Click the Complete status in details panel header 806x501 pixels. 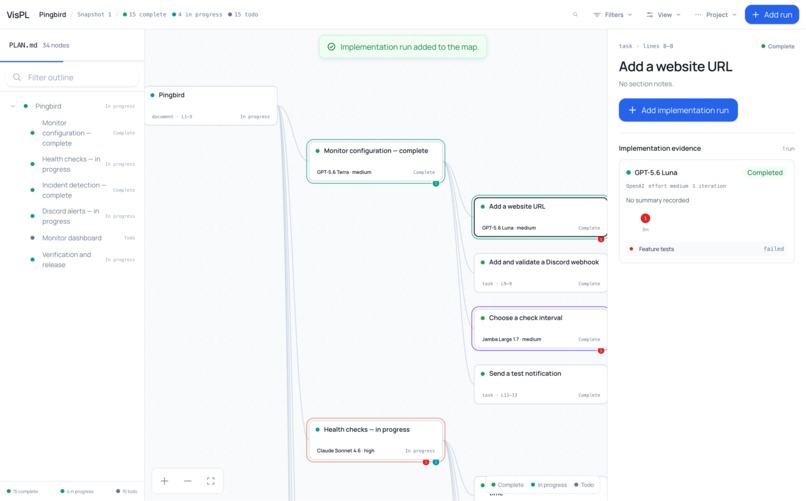[x=778, y=46]
